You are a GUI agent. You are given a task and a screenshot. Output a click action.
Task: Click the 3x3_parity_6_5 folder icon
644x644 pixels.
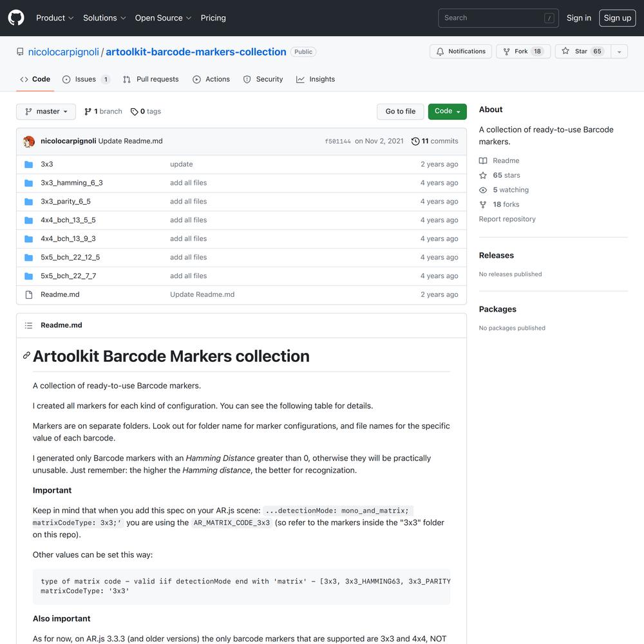pos(29,201)
